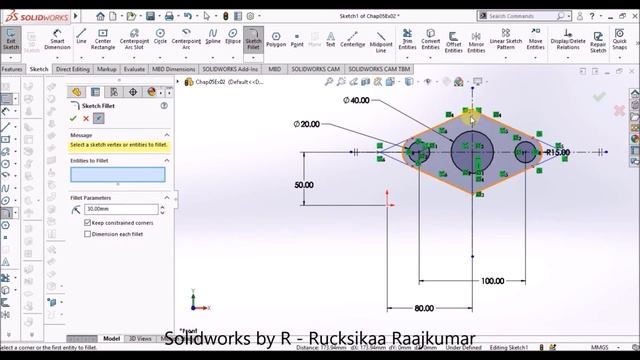Click the fillet radius 30.00mm field
The height and width of the screenshot is (360, 640).
121,209
